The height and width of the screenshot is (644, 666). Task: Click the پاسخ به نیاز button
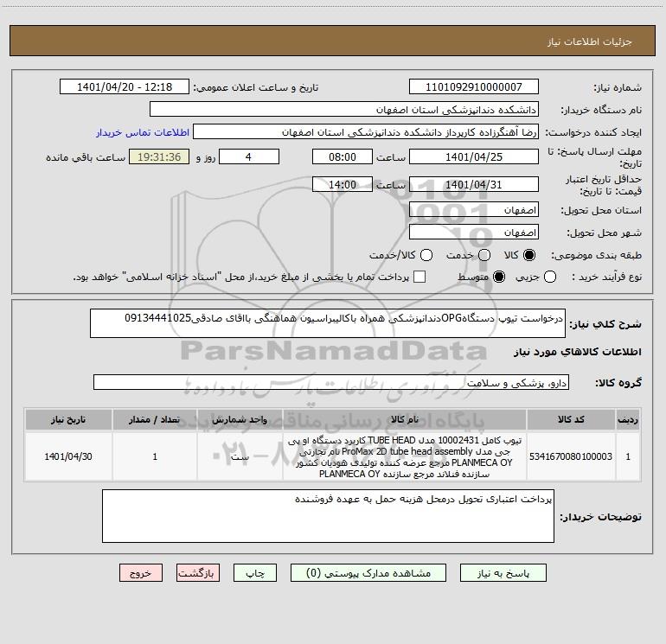(503, 573)
